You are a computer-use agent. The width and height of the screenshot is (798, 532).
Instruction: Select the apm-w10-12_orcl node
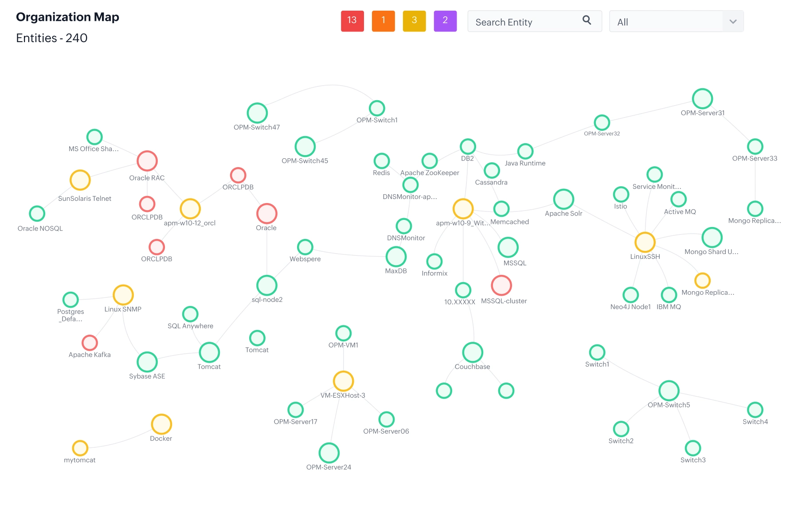point(190,209)
